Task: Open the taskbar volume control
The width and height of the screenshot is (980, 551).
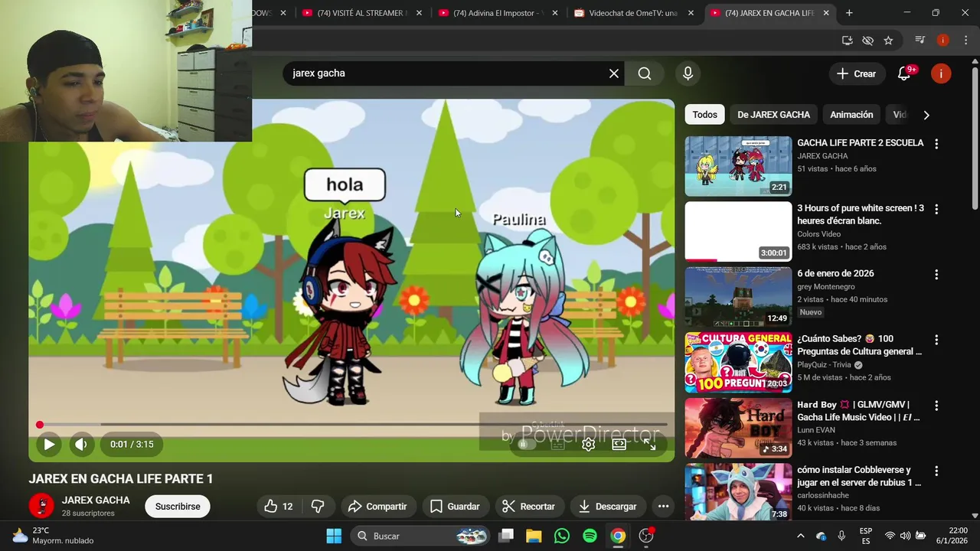Action: (904, 536)
